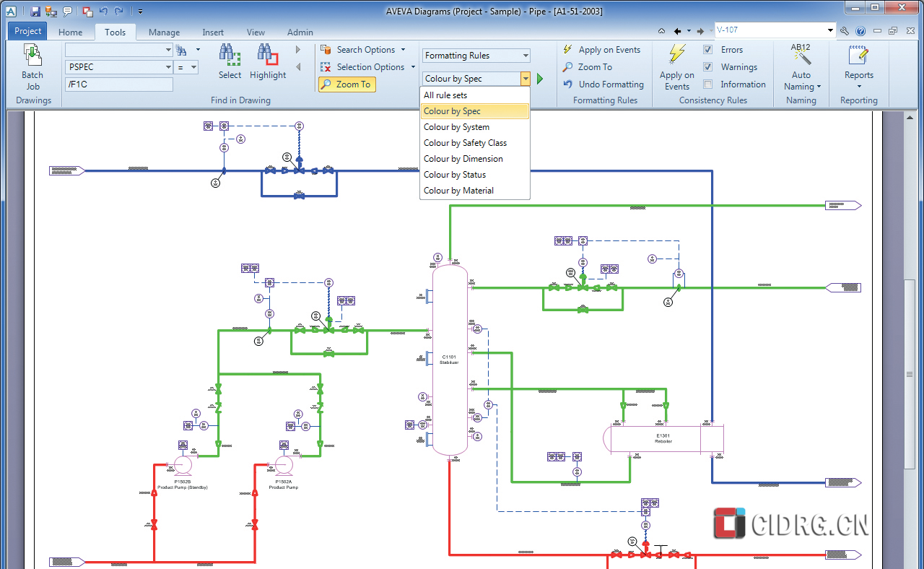924x569 pixels.
Task: Click the Save icon in quick access toolbar
Action: (x=35, y=11)
